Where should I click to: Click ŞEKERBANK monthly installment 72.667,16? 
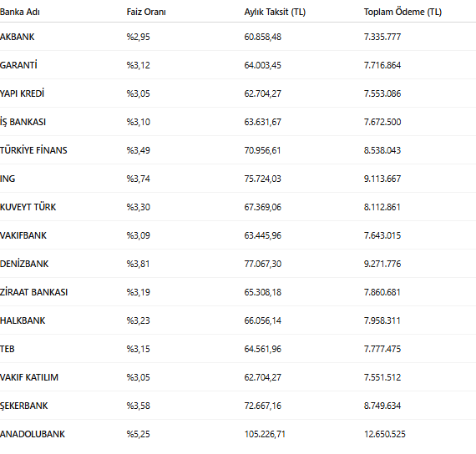(x=262, y=406)
